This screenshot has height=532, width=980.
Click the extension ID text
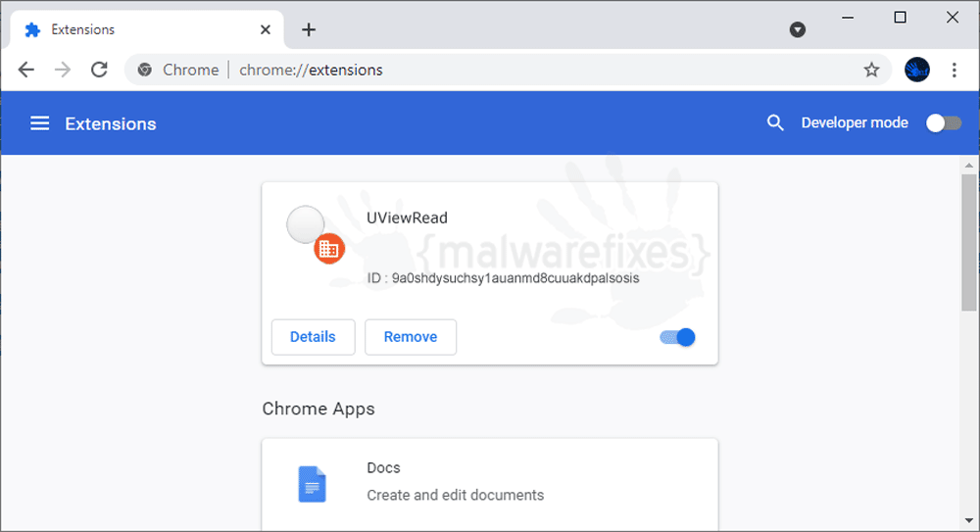click(x=503, y=278)
